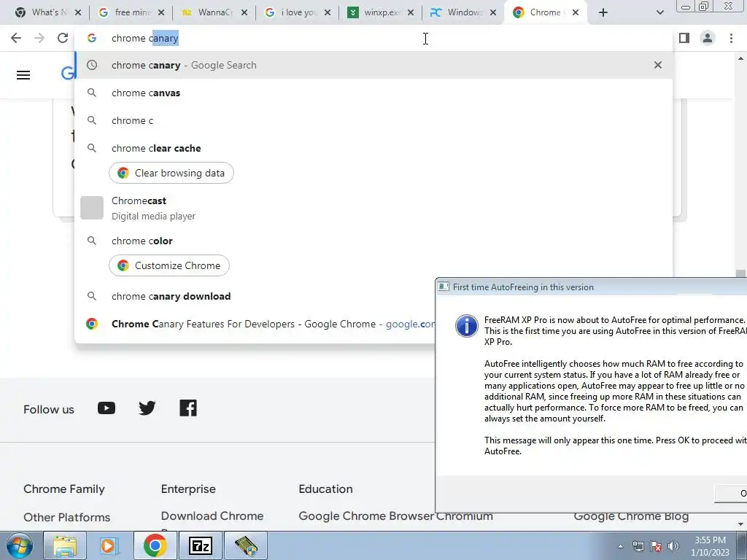
Task: Open the Facebook Follow us icon
Action: (x=188, y=408)
